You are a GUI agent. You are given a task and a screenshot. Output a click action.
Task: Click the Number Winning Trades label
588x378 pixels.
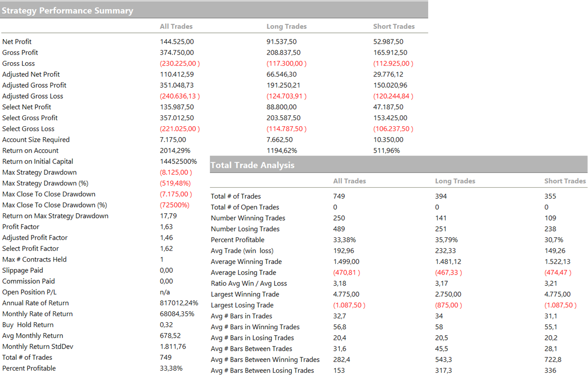248,218
